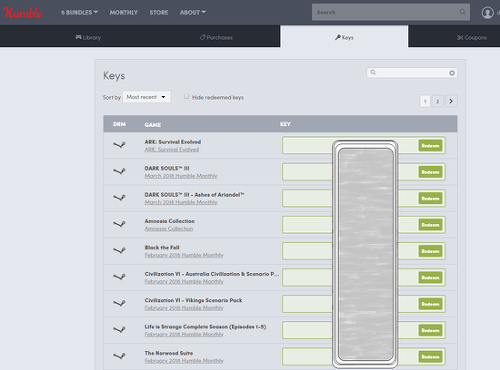The width and height of the screenshot is (500, 370).
Task: Switch to the Purchases tab
Action: (216, 37)
